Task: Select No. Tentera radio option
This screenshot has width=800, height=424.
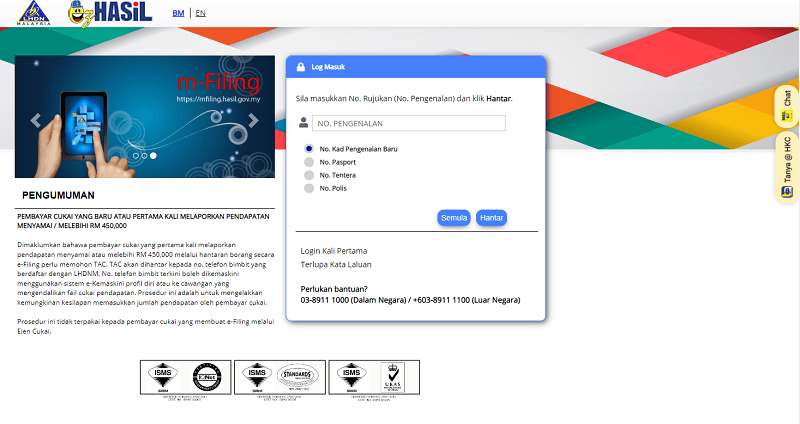Action: coord(309,175)
